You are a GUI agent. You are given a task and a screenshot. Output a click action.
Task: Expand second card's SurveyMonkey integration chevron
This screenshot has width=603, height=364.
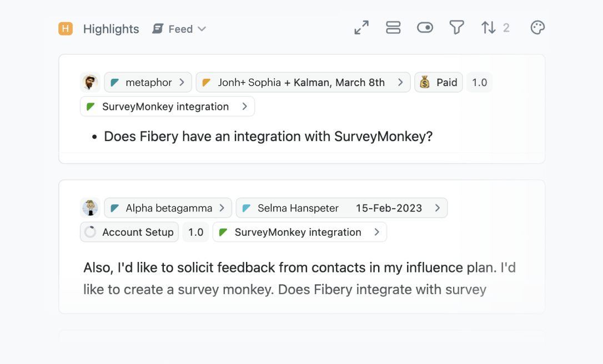click(377, 232)
